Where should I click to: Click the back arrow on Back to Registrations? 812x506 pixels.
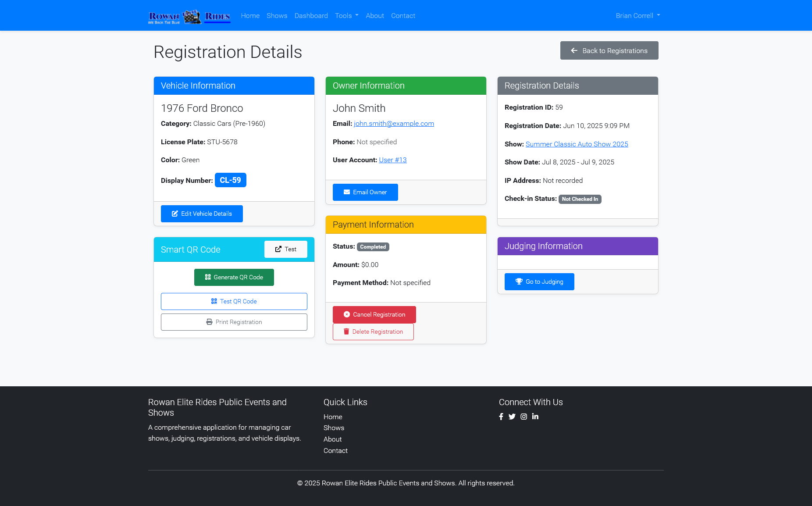574,50
